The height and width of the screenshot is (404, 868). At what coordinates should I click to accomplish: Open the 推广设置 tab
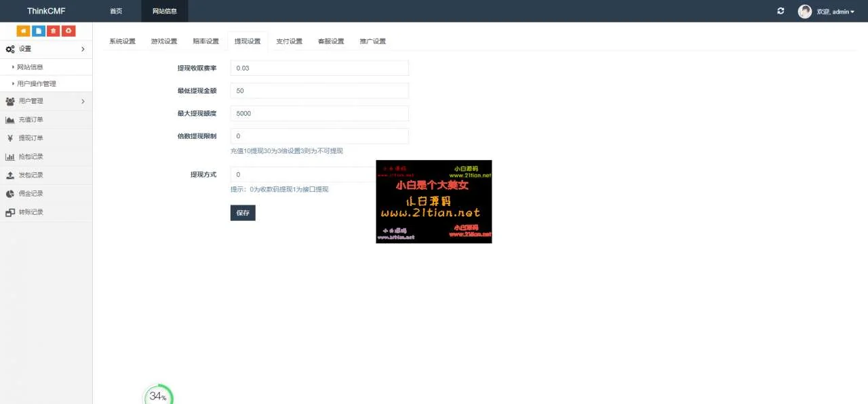point(372,41)
